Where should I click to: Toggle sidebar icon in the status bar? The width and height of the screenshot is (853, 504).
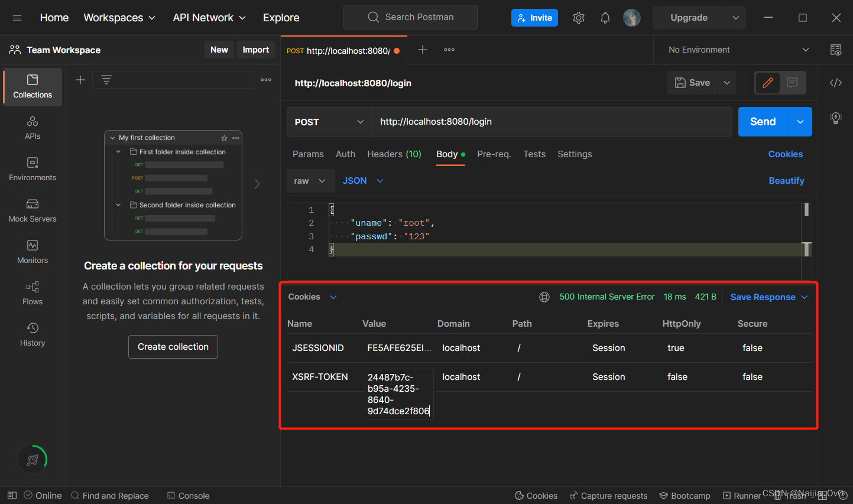pyautogui.click(x=12, y=495)
